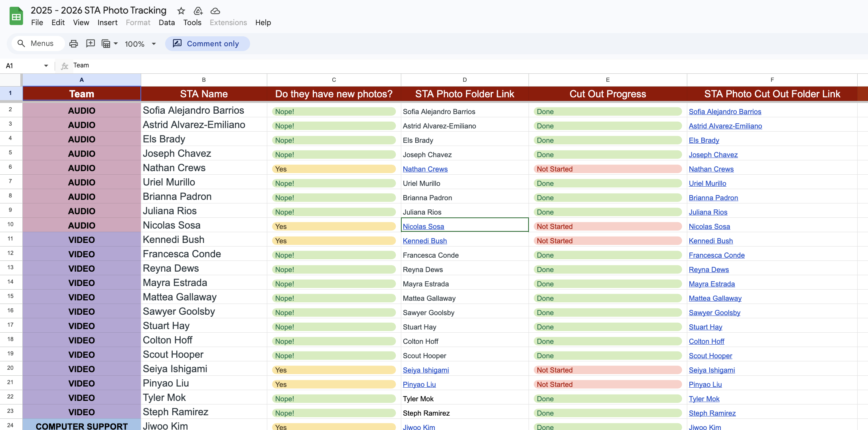Image resolution: width=868 pixels, height=430 pixels.
Task: Select the column C header
Action: 333,80
